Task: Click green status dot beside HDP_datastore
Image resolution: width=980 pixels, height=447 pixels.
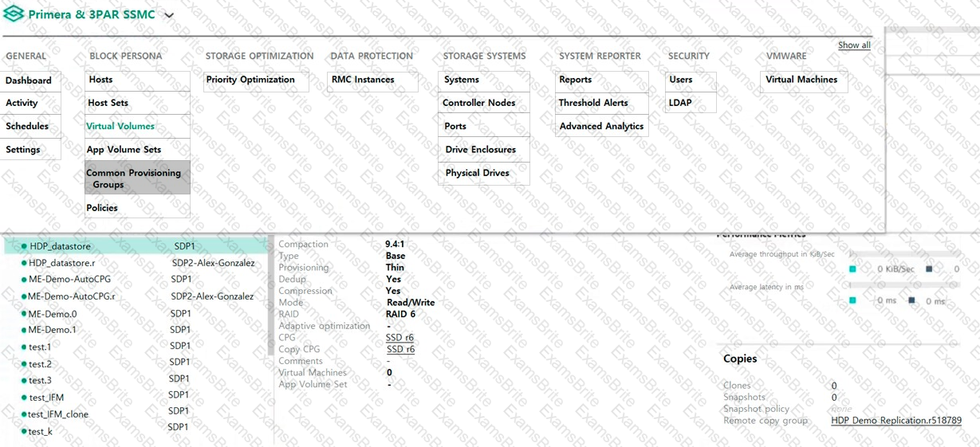Action: [25, 247]
